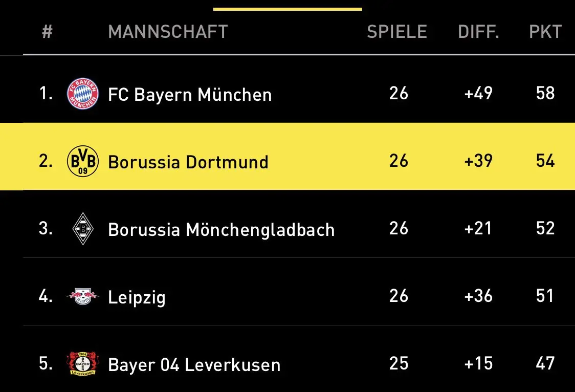
Task: Click the RB Leipzig bulls logo
Action: pyautogui.click(x=82, y=296)
